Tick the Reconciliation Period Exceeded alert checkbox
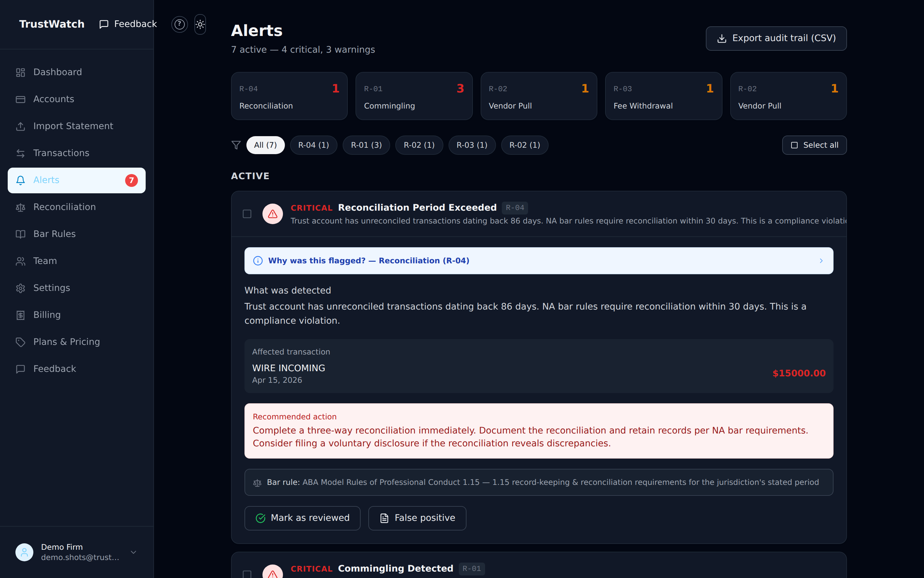The image size is (924, 578). [x=247, y=214]
